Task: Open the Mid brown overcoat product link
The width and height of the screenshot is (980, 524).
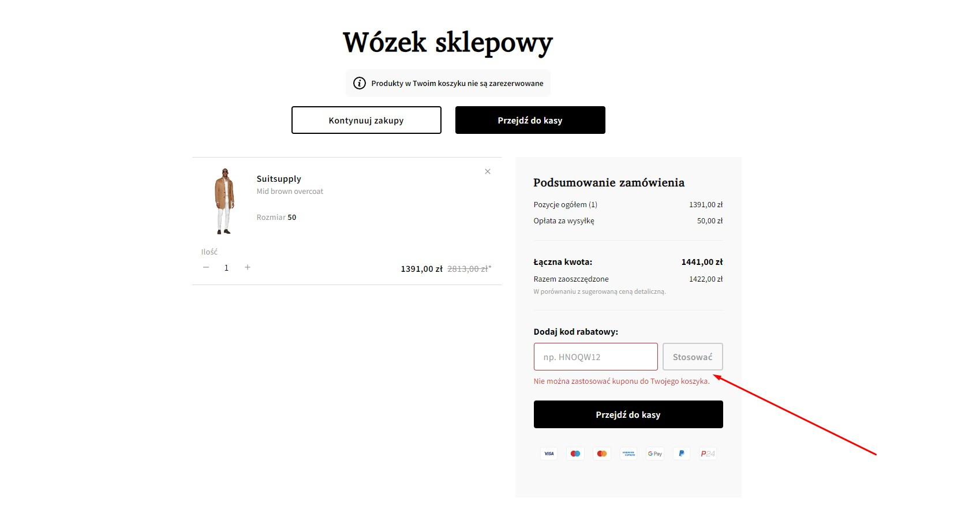Action: (x=290, y=192)
